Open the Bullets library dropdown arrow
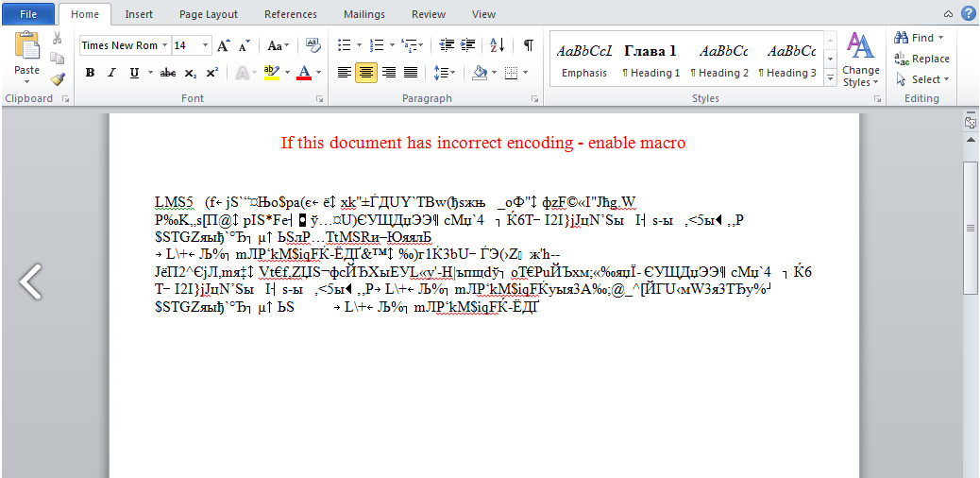This screenshot has height=478, width=980. (x=360, y=45)
